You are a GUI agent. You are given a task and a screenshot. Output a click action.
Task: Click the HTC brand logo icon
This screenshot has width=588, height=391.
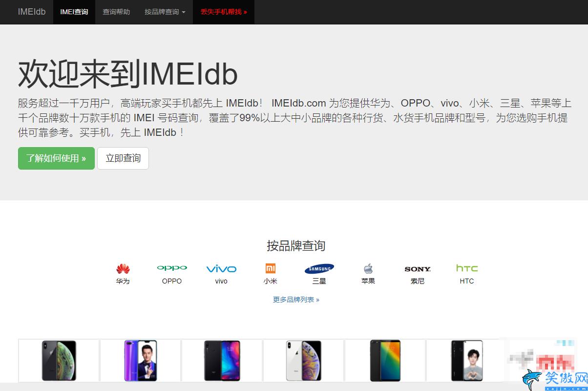(467, 268)
